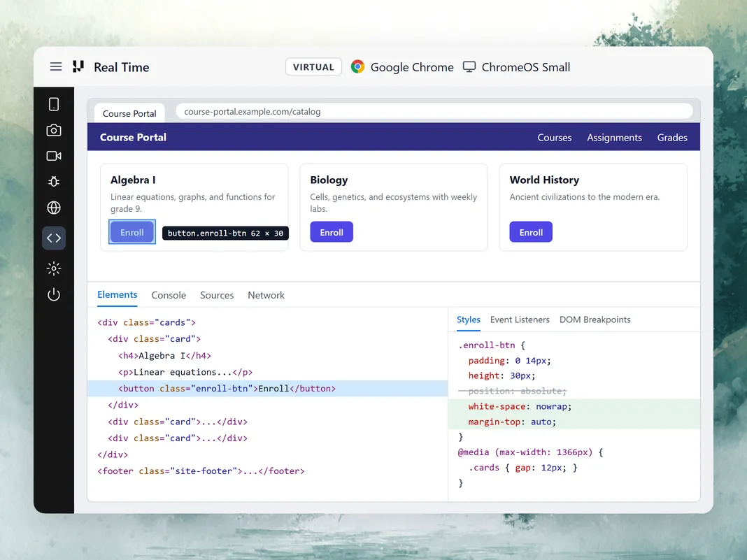Image resolution: width=747 pixels, height=560 pixels.
Task: Click the Real Time logo icon
Action: click(x=78, y=66)
